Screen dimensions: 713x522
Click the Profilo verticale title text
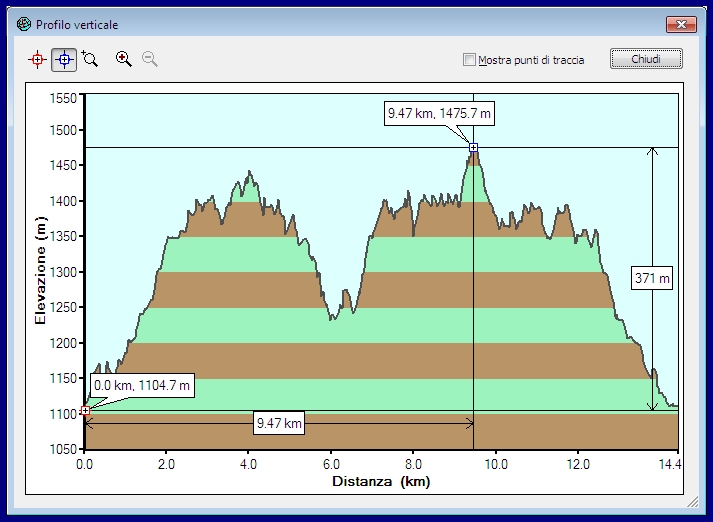click(77, 25)
